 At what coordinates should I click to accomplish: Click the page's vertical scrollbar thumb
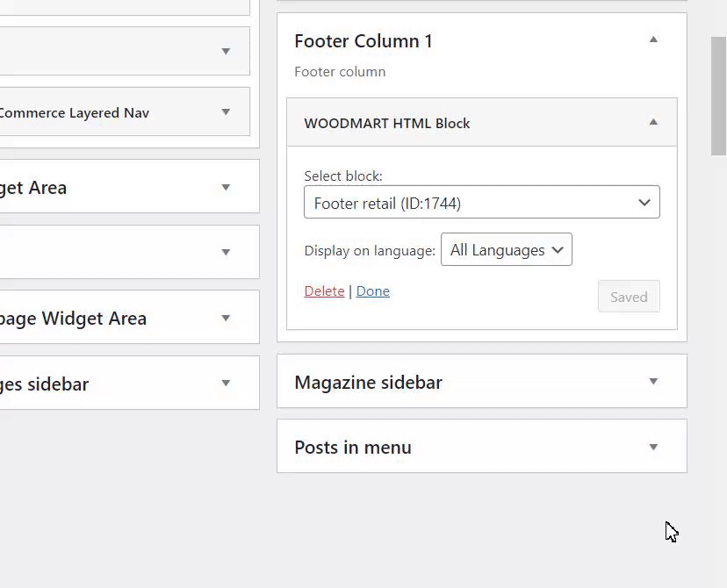718,97
